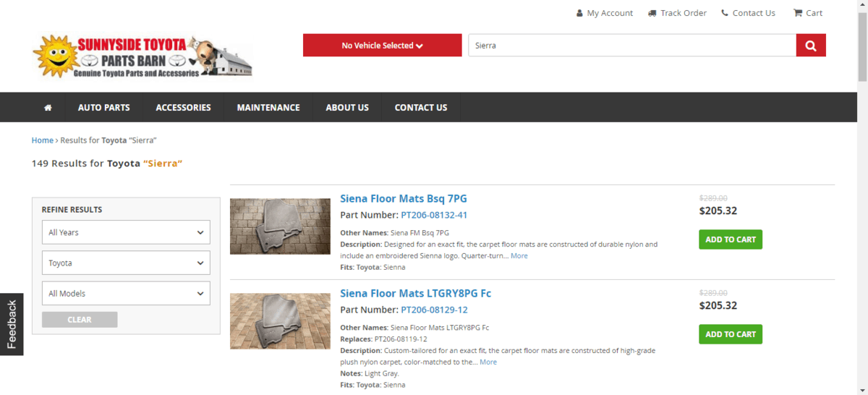The image size is (868, 395).
Task: Click price $205.32 for Bsq 7PG
Action: click(718, 211)
